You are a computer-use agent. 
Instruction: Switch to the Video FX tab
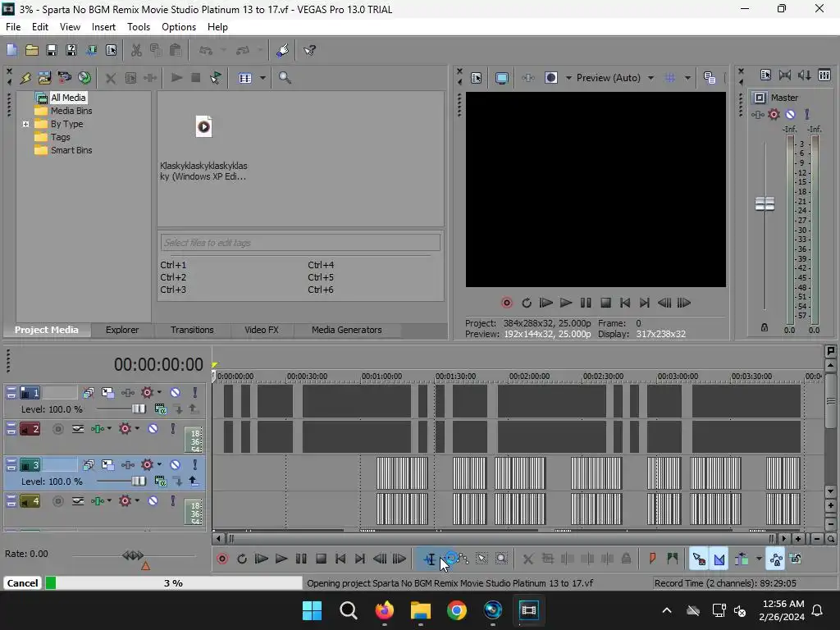click(x=262, y=330)
